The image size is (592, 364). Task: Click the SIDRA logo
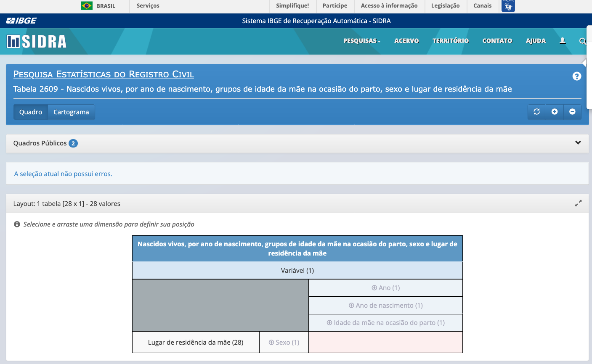coord(37,42)
